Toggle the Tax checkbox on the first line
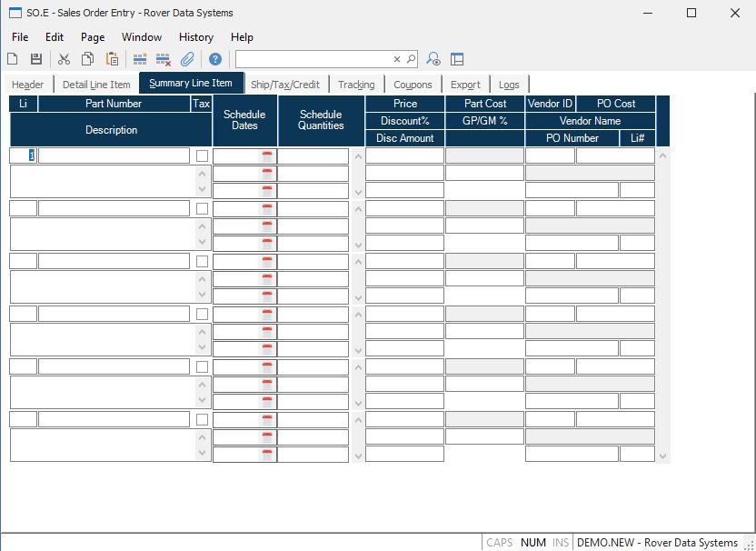 [202, 156]
